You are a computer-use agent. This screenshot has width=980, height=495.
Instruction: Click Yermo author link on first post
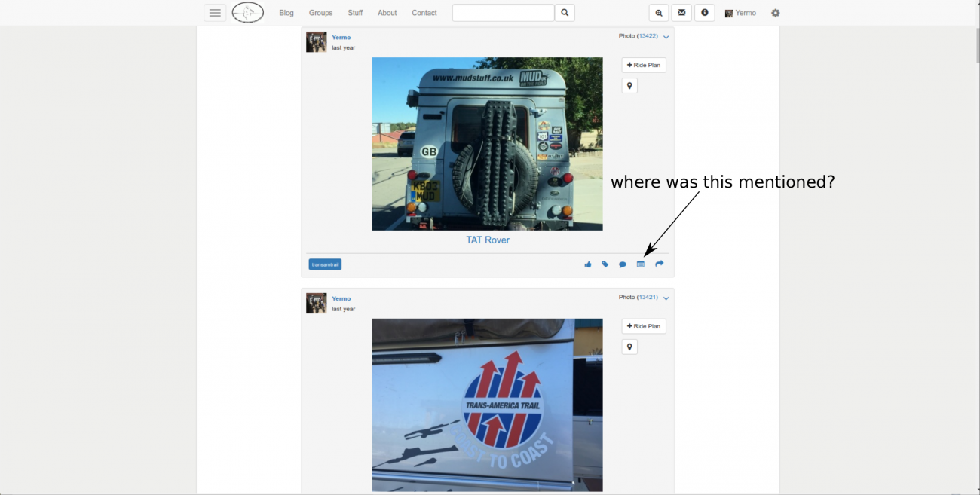click(341, 37)
